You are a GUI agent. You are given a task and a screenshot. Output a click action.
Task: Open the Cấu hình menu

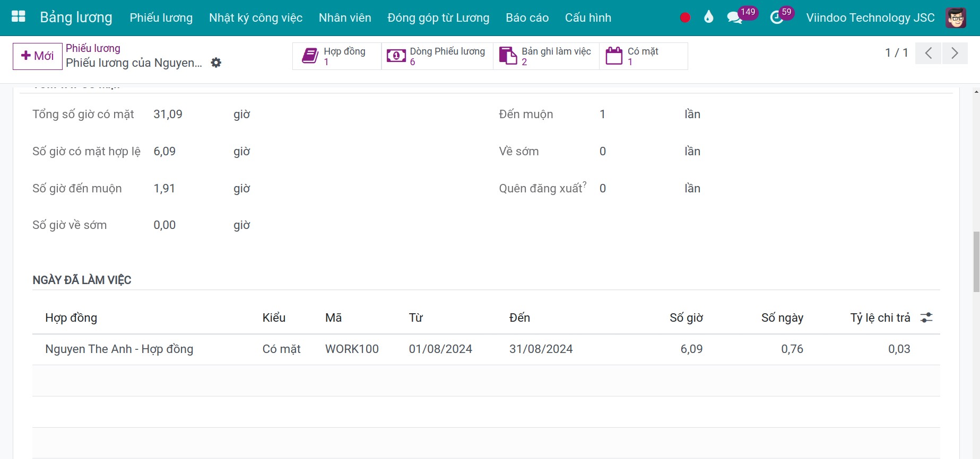click(x=588, y=17)
